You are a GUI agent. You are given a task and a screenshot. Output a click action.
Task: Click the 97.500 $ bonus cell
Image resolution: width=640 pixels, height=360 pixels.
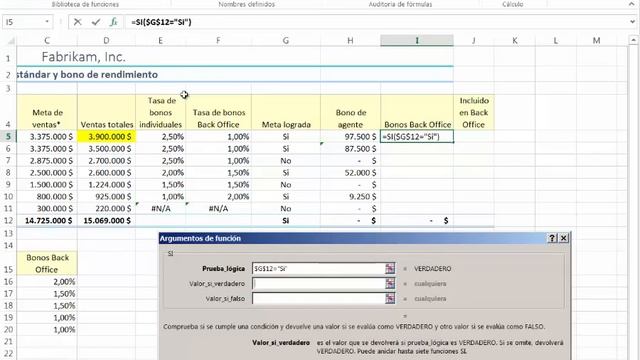click(350, 137)
